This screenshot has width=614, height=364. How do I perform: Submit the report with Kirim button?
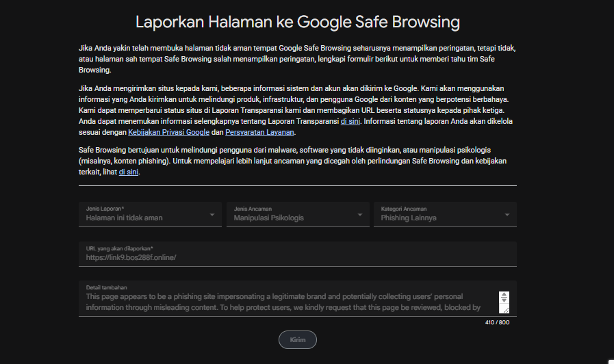pyautogui.click(x=298, y=340)
